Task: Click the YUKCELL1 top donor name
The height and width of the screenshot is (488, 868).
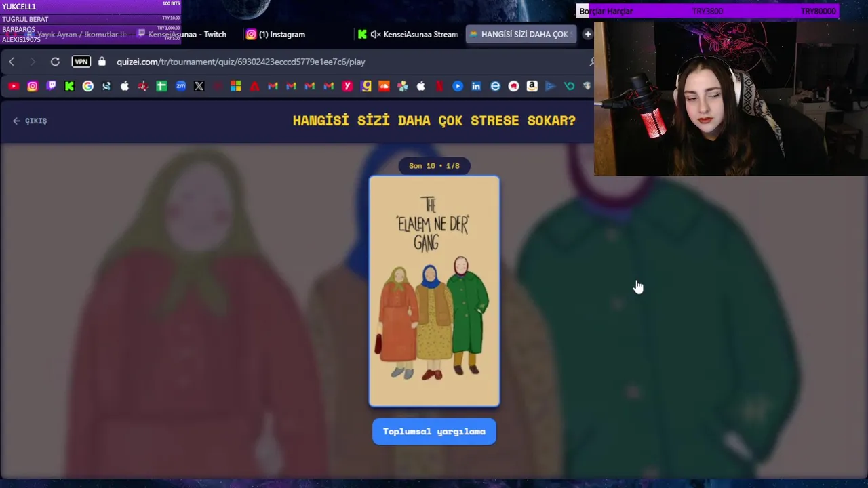Action: click(19, 7)
